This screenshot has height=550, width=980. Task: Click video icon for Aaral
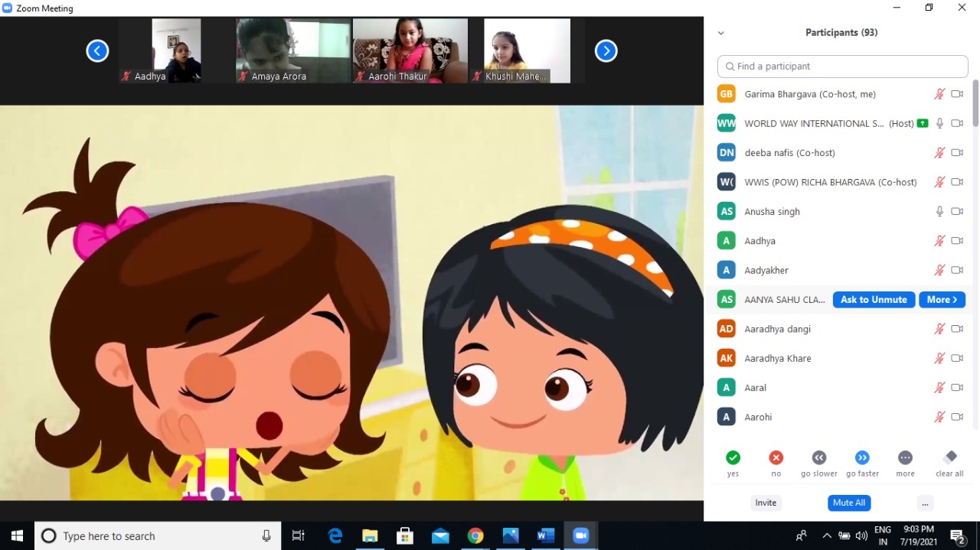(x=957, y=388)
